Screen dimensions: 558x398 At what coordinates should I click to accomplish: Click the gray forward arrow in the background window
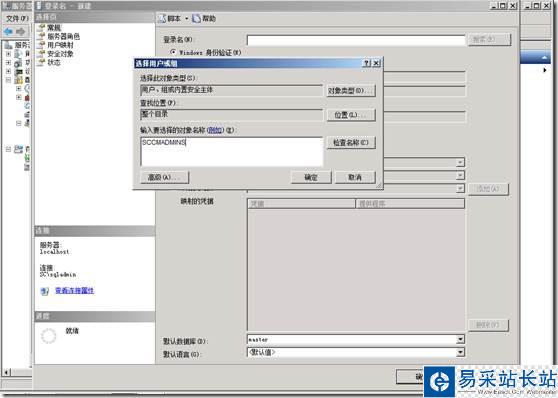tap(21, 31)
